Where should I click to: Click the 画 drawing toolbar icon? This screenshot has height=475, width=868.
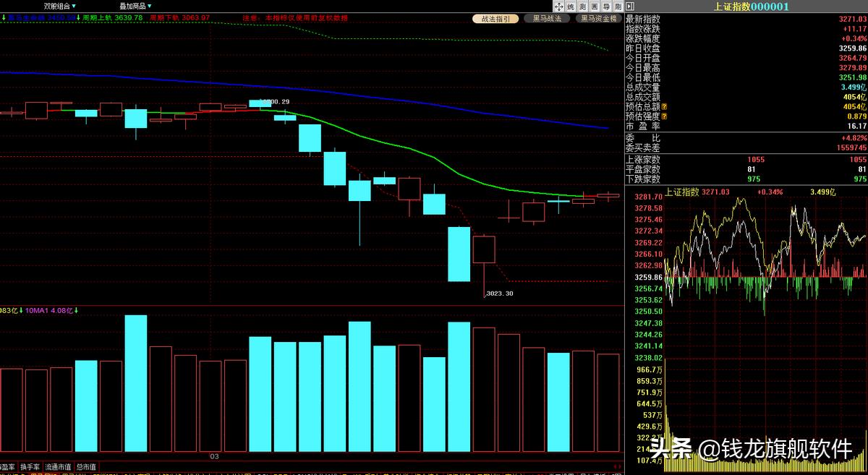point(594,7)
